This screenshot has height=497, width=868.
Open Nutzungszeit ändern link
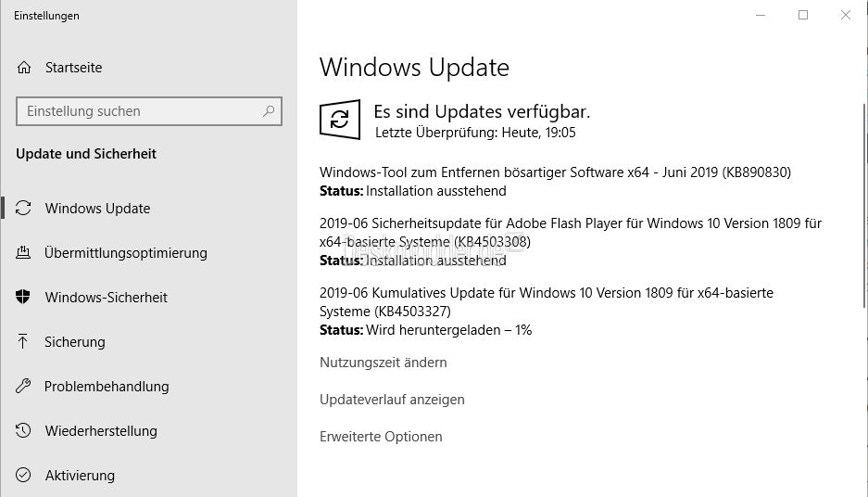[384, 363]
